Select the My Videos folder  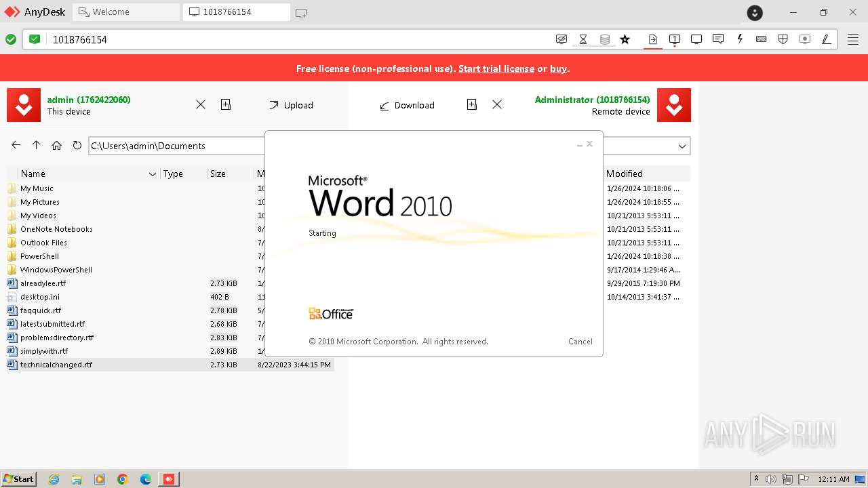click(x=38, y=216)
